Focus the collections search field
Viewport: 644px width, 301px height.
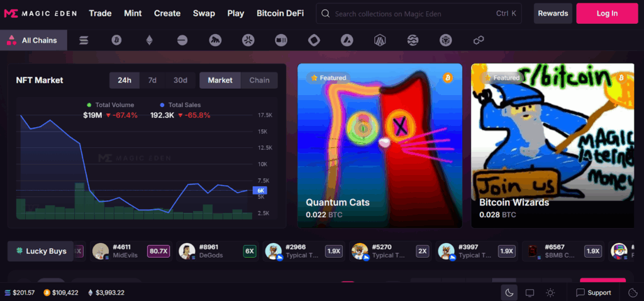point(419,14)
